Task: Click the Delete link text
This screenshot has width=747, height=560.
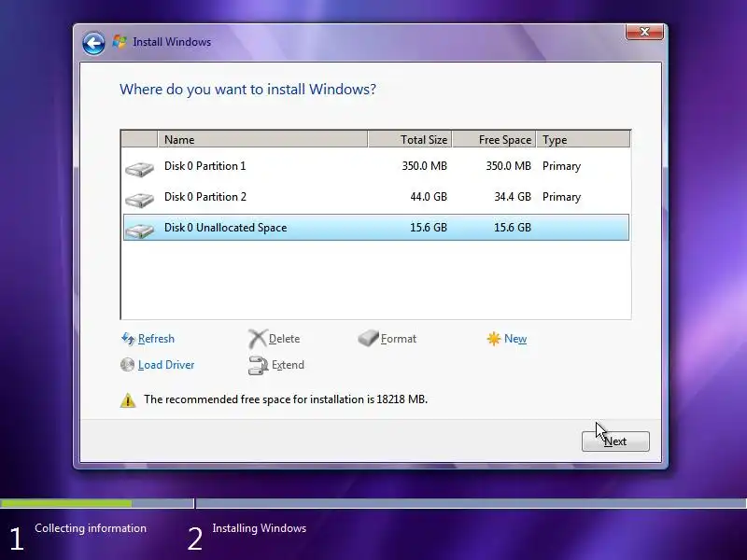Action: 285,339
